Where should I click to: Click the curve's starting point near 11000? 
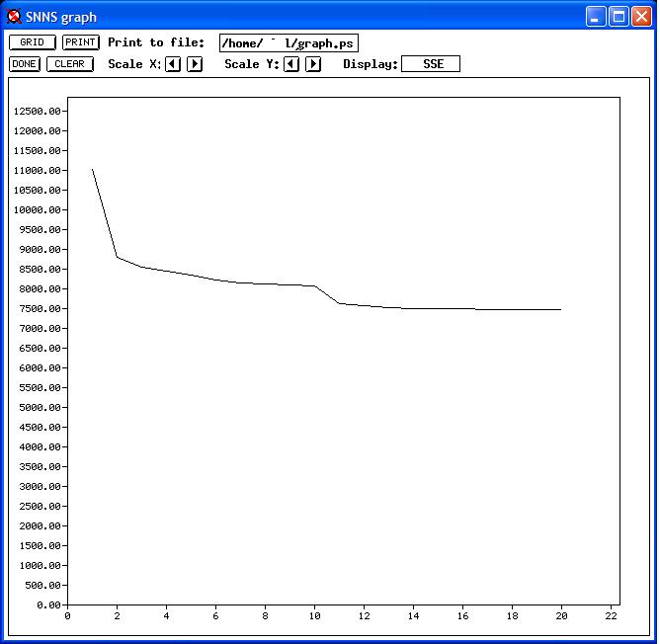[x=92, y=170]
